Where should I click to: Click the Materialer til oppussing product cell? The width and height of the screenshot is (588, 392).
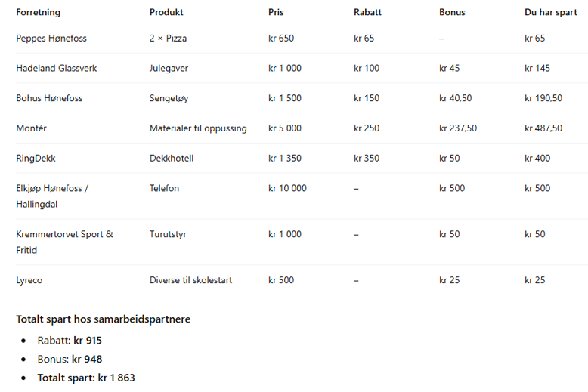coord(198,128)
